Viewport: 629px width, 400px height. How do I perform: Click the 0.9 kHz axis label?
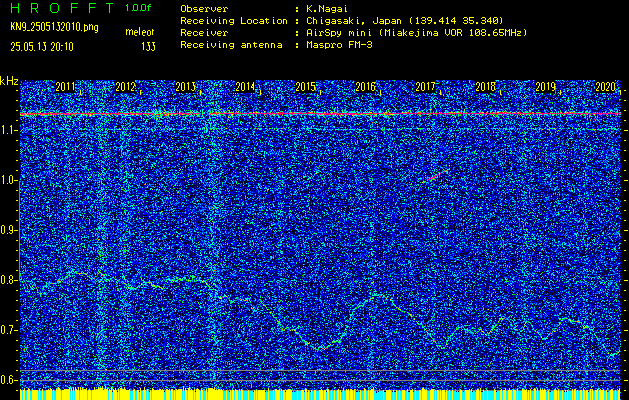9,230
